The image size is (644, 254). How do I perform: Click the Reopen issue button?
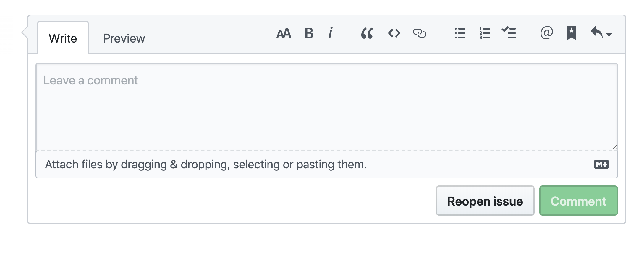(485, 201)
